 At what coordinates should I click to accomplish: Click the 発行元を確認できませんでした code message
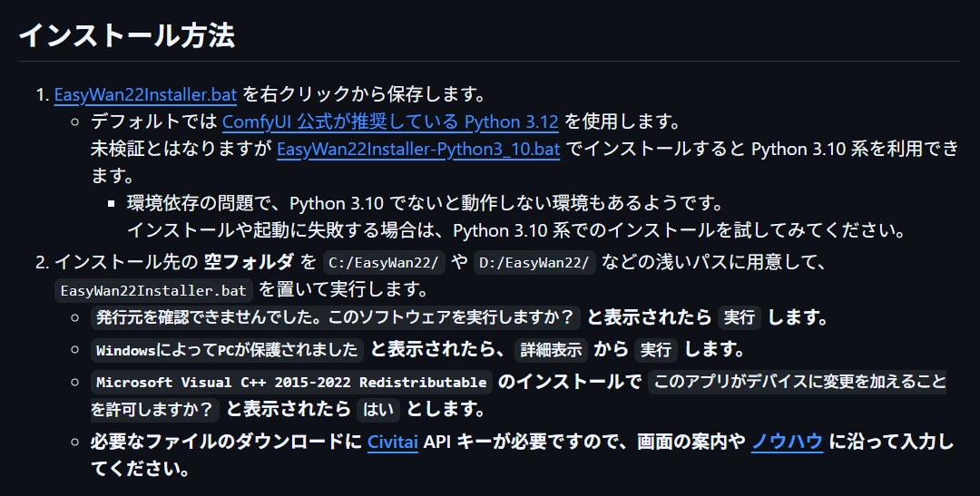tap(336, 318)
